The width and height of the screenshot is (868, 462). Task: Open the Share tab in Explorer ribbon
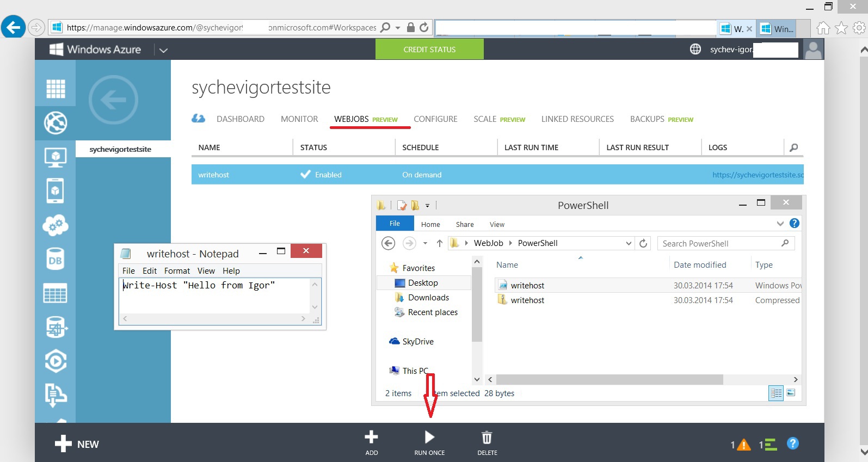tap(465, 224)
